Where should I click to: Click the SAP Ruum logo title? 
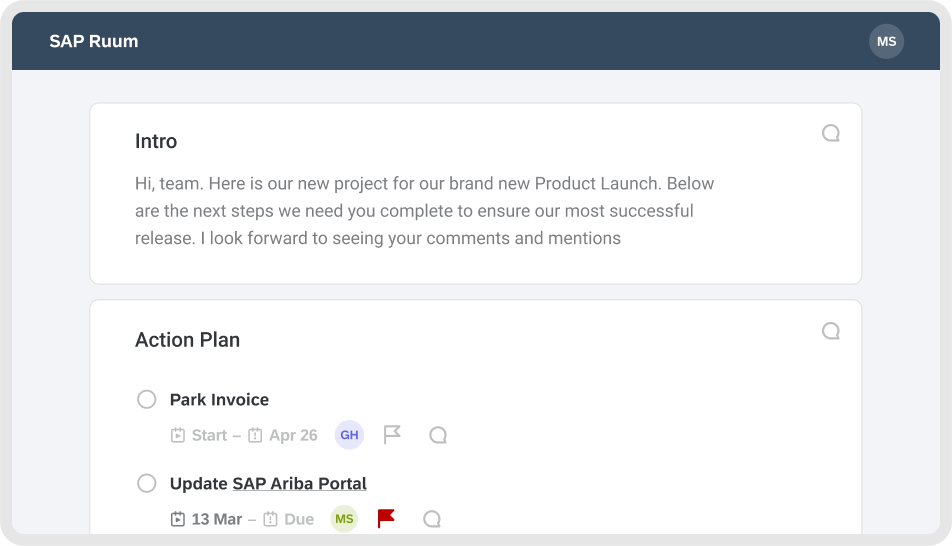94,41
